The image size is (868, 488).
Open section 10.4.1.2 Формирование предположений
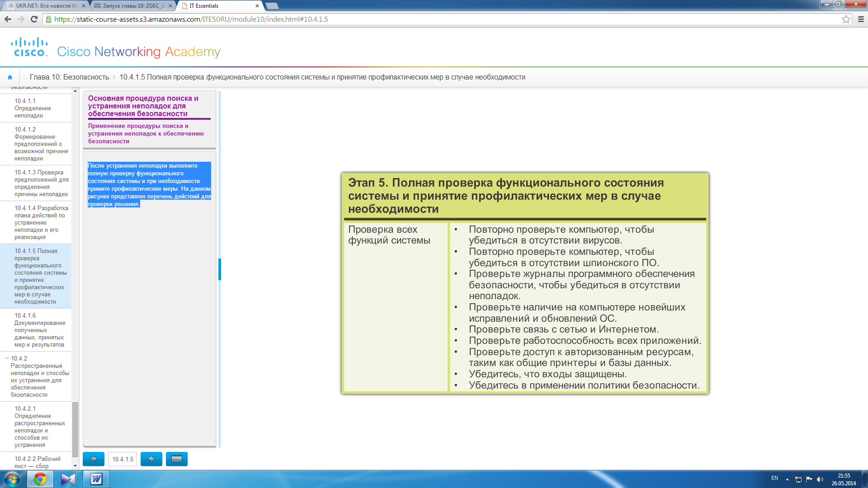pos(36,144)
